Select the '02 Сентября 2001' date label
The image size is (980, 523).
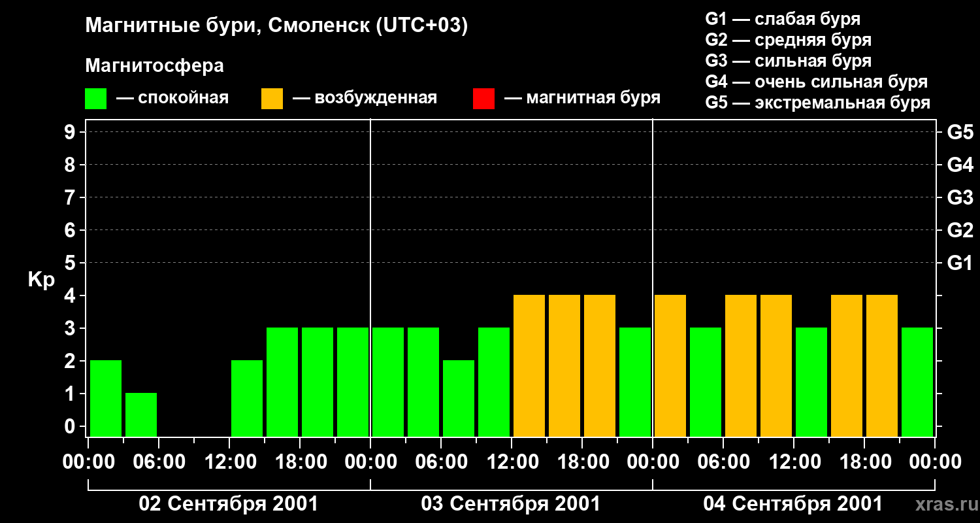click(x=229, y=504)
